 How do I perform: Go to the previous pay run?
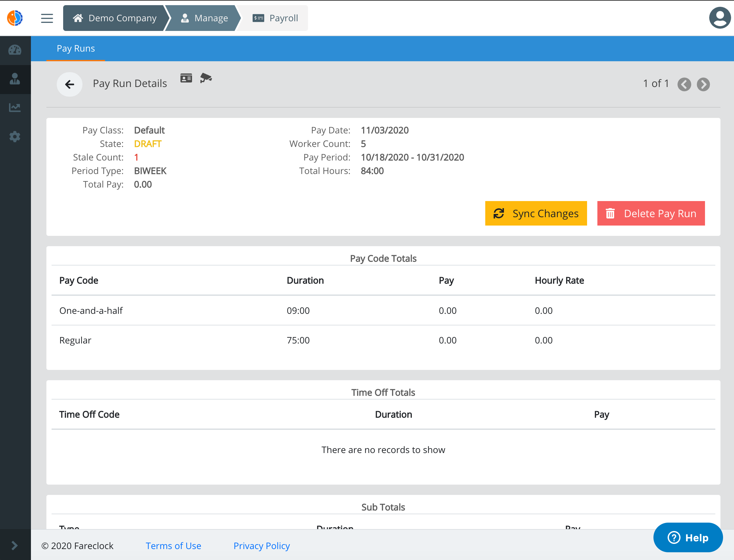point(684,84)
